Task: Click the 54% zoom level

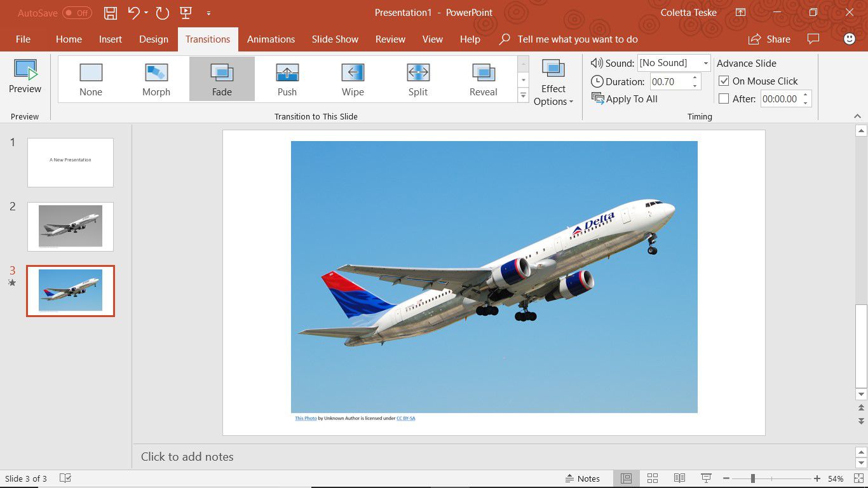Action: pyautogui.click(x=836, y=478)
